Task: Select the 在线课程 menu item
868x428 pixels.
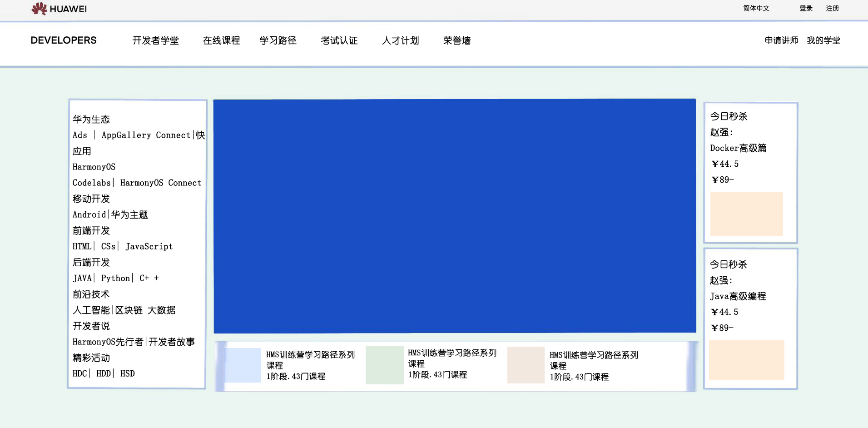Action: tap(221, 40)
